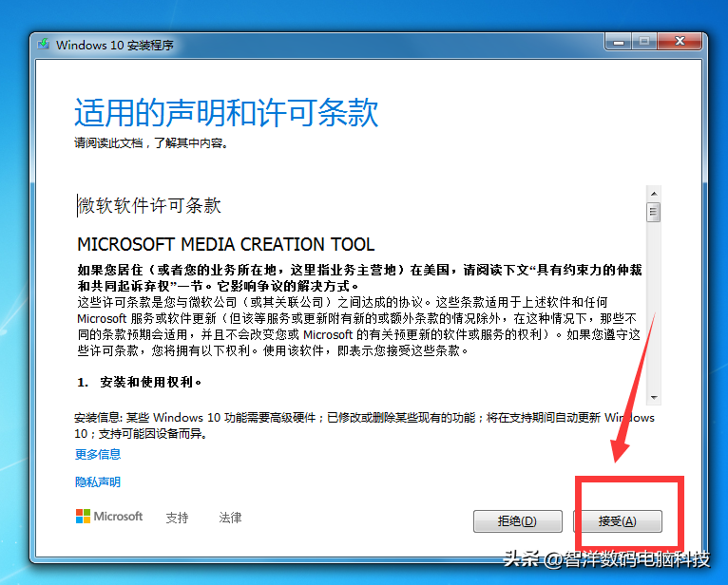Image resolution: width=728 pixels, height=585 pixels.
Task: Close the Windows 10 setup window
Action: tap(680, 41)
